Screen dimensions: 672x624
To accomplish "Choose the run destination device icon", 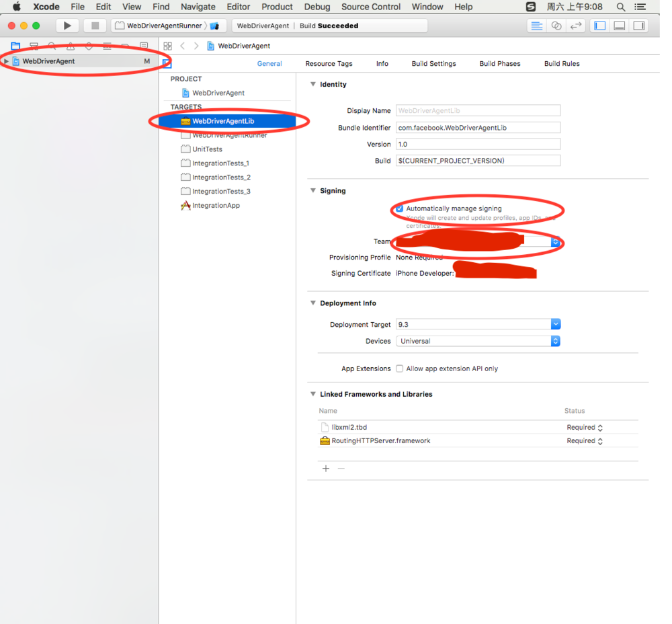I will point(215,26).
